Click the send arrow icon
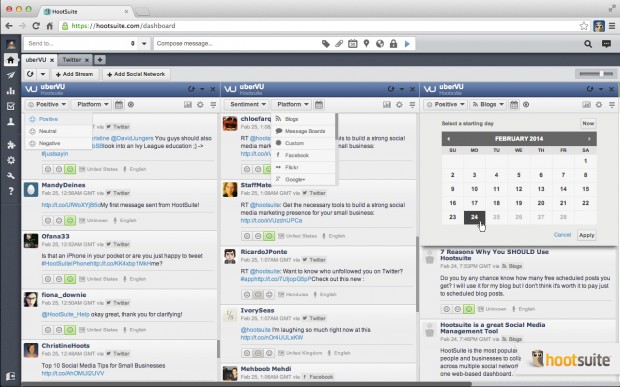The height and width of the screenshot is (387, 620). [407, 43]
